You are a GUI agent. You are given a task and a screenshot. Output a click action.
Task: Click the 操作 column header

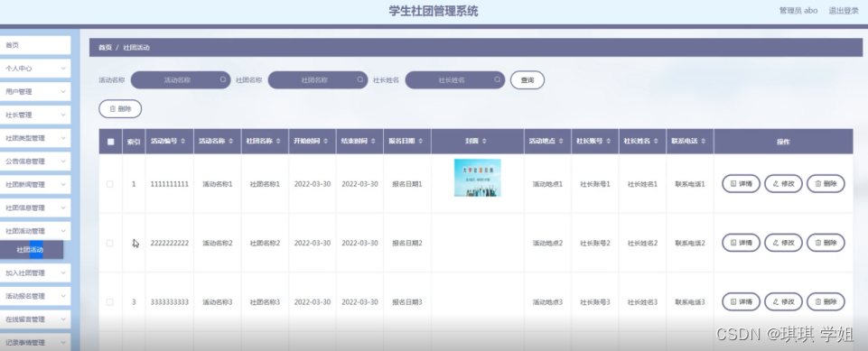[x=783, y=142]
